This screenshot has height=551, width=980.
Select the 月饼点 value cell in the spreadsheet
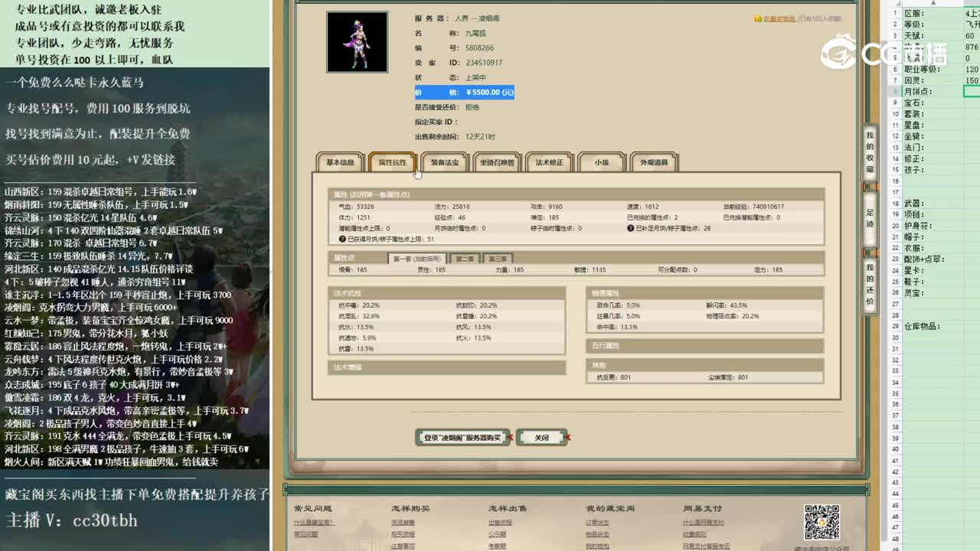tap(972, 92)
